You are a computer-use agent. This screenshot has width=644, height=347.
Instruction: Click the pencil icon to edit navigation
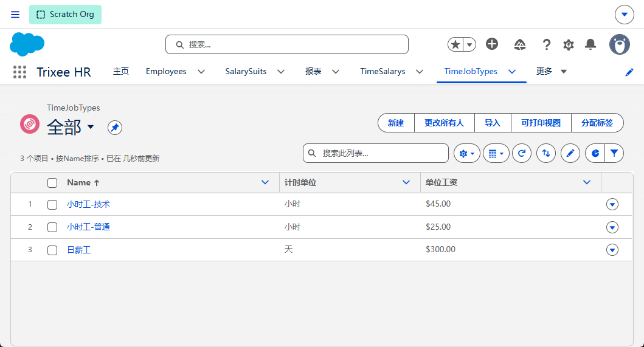point(629,73)
